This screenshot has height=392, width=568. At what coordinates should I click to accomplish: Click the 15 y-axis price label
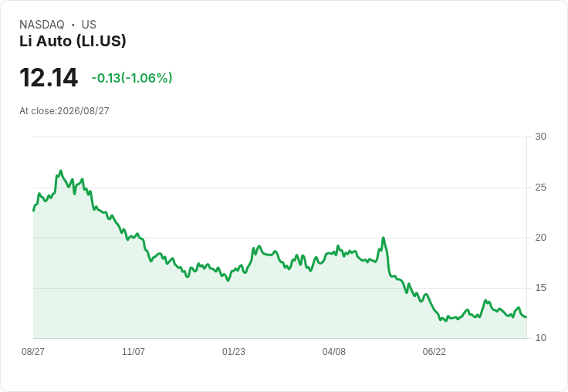tap(541, 288)
